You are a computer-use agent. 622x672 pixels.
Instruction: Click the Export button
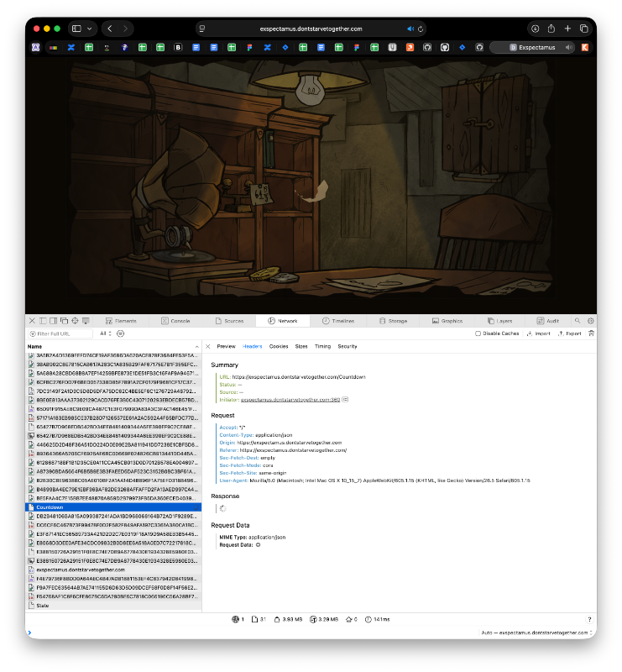[569, 333]
